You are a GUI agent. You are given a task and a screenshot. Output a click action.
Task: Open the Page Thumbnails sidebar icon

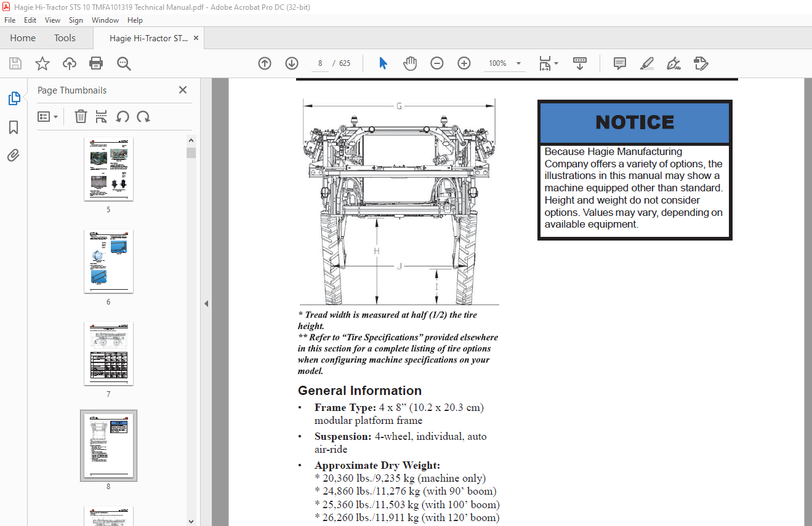point(14,98)
